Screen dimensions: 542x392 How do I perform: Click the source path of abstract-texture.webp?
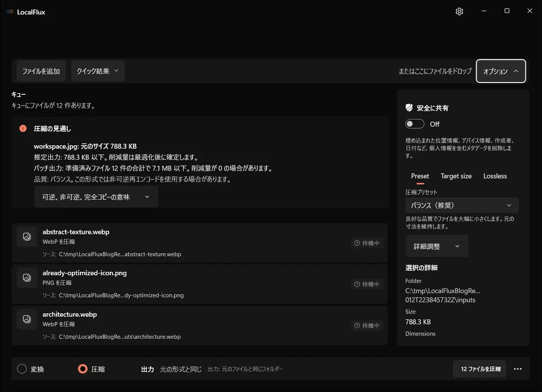pos(120,254)
